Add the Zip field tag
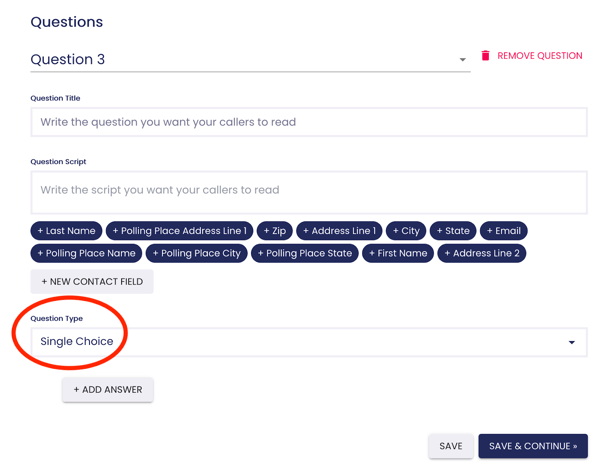This screenshot has width=604, height=472. 274,231
